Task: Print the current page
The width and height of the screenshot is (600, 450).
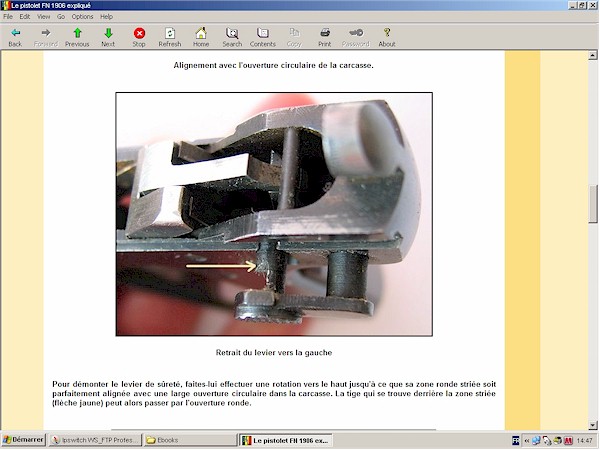Action: coord(324,37)
